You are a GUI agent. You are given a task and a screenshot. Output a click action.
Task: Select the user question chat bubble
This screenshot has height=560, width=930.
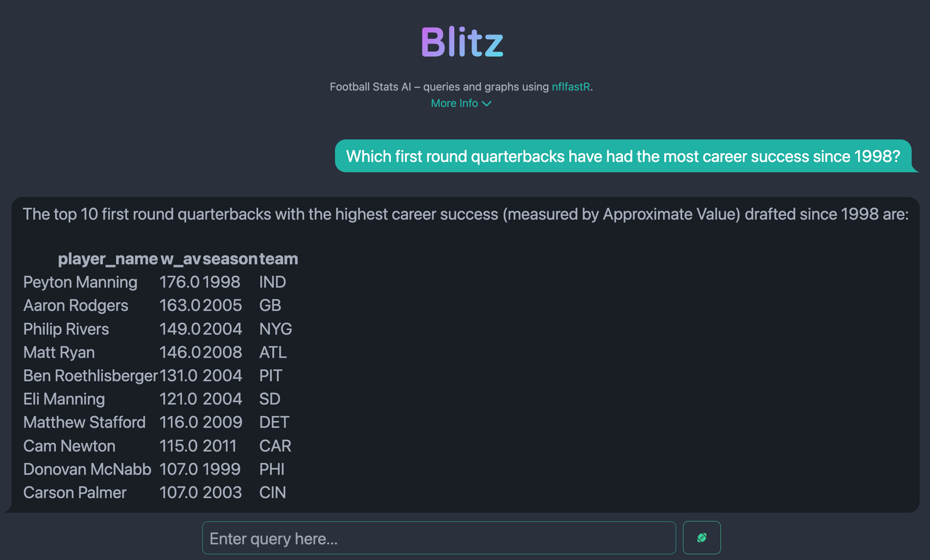(x=623, y=156)
